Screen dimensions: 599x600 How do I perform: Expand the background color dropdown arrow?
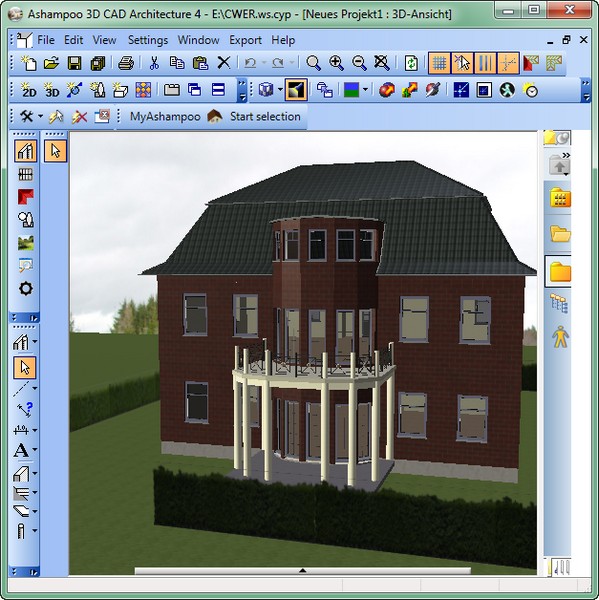(365, 90)
